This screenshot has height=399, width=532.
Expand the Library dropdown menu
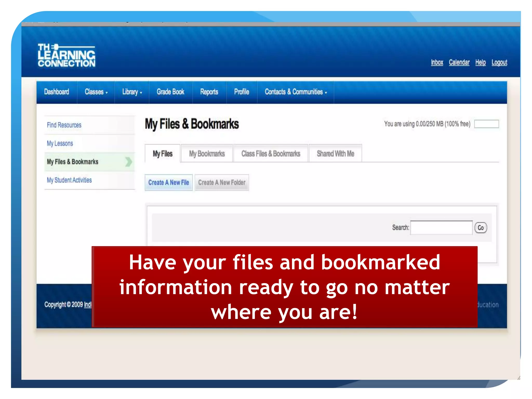[132, 92]
